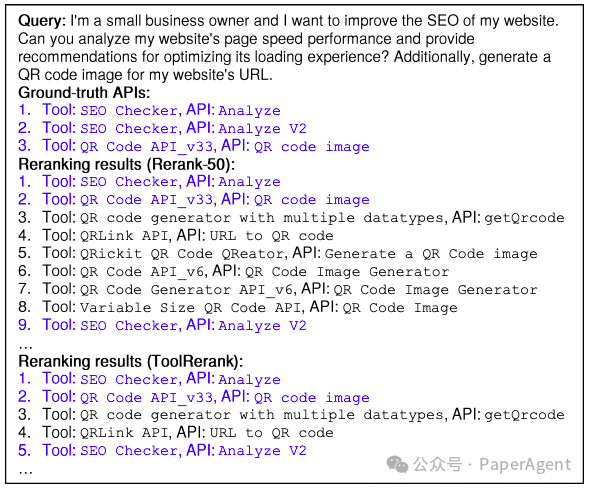Select ground-truth item SEO Checker Analyze V2
Screen dimensions: 589x488
coord(162,128)
